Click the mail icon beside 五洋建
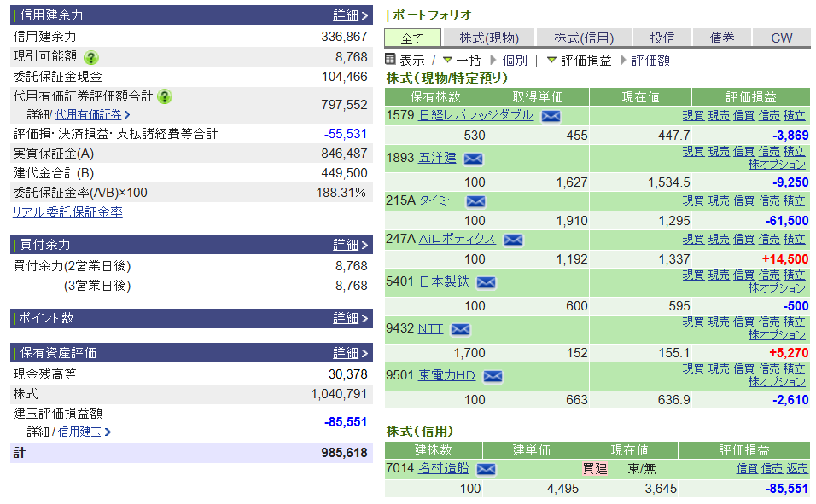This screenshot has width=816, height=504. click(473, 159)
